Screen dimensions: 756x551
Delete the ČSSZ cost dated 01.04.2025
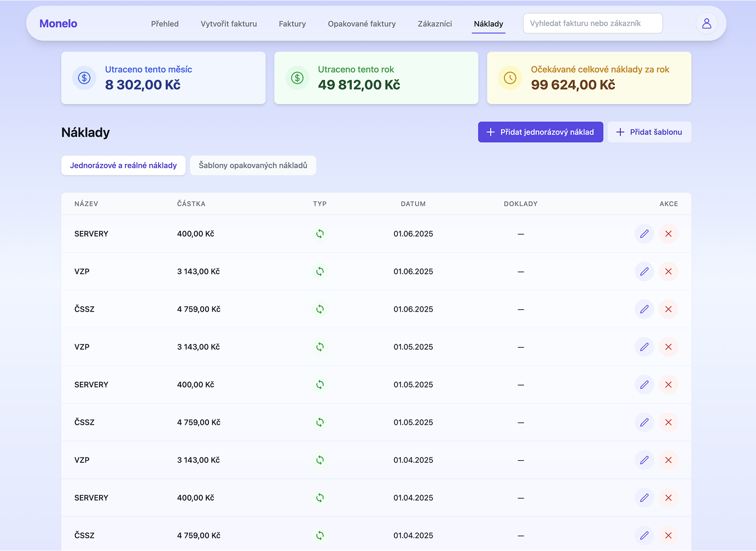point(668,536)
